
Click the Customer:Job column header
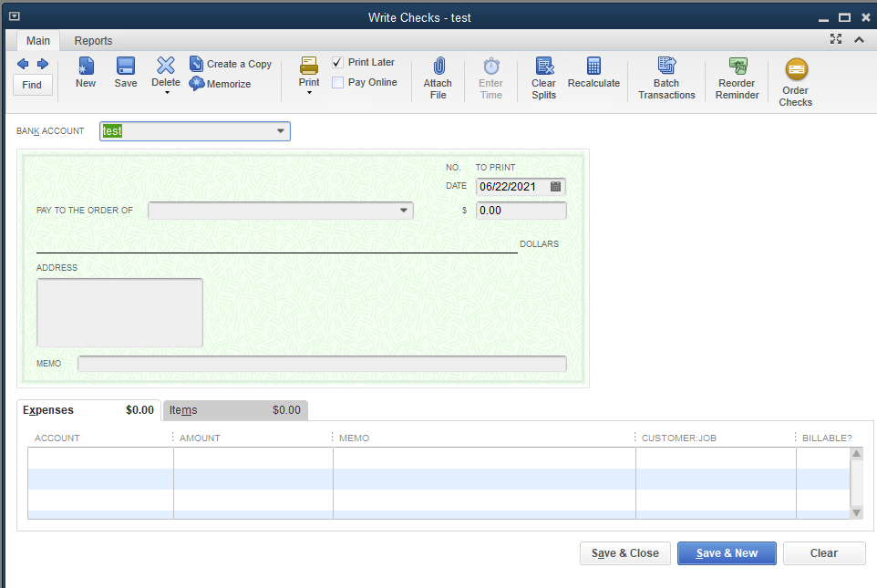(x=679, y=438)
